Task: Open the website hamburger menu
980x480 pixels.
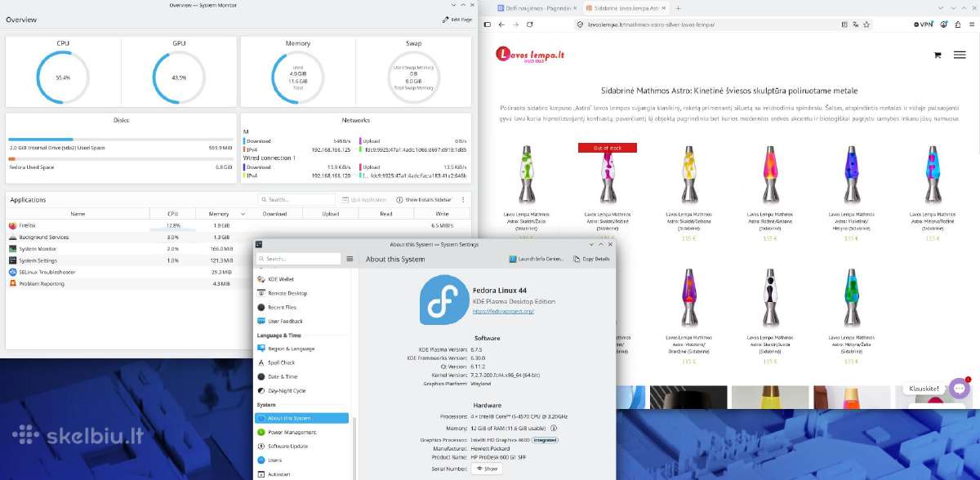Action: point(960,55)
